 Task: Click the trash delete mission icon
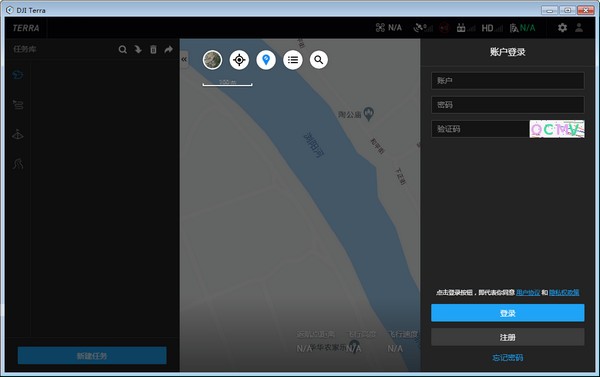153,49
